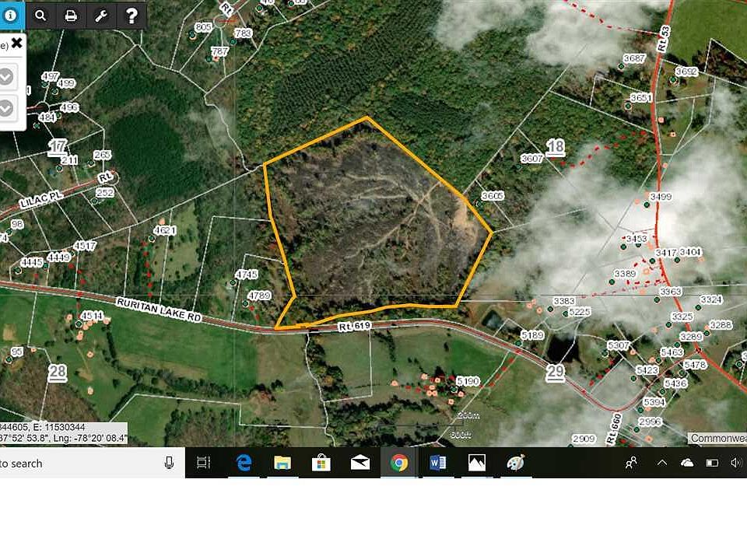
Task: Open the Mail app in taskbar
Action: [x=360, y=462]
